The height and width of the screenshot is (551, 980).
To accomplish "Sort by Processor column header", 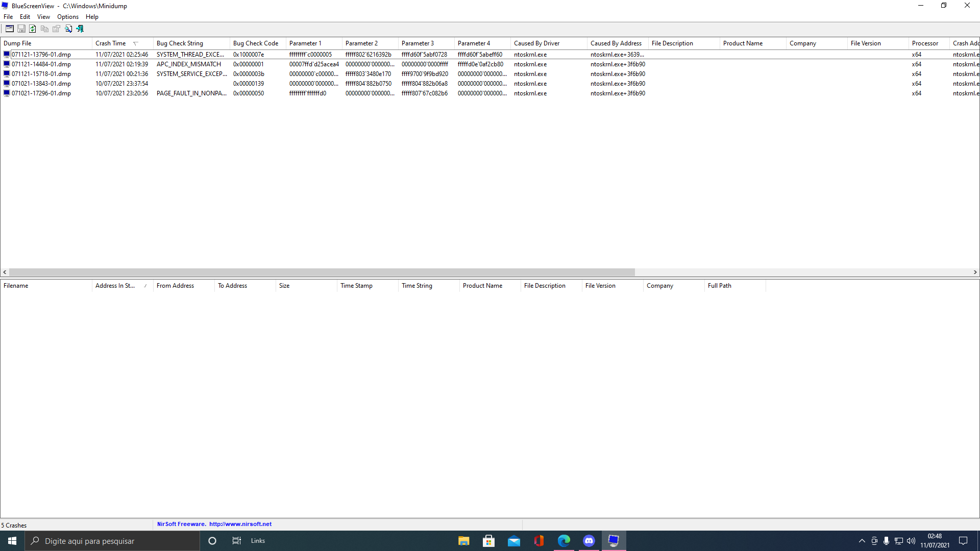I will 929,43.
